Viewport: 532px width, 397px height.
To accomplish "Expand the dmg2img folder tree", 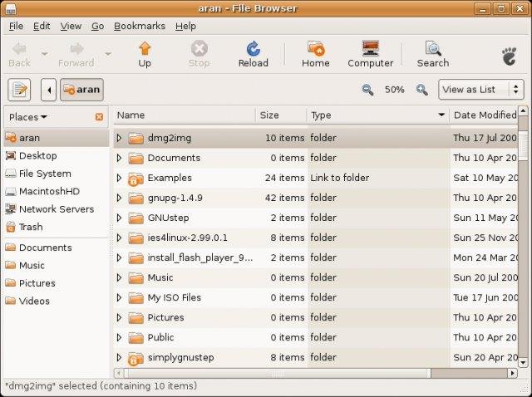I will tap(119, 138).
